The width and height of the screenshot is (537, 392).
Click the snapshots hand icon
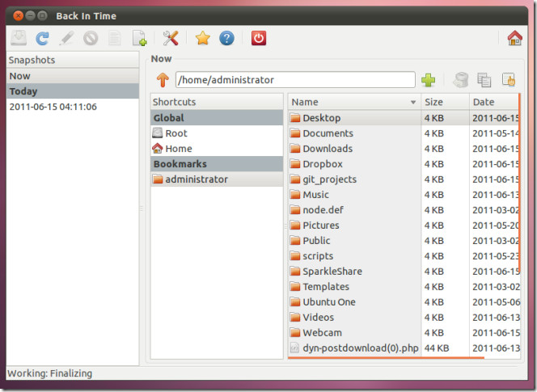(x=509, y=80)
